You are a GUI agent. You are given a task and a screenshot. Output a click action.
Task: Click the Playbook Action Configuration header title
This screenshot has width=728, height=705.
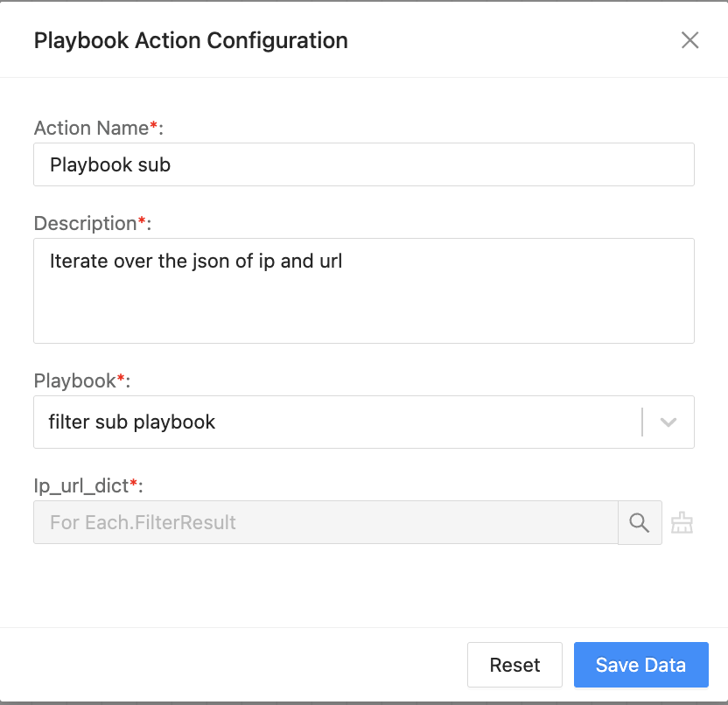coord(191,40)
